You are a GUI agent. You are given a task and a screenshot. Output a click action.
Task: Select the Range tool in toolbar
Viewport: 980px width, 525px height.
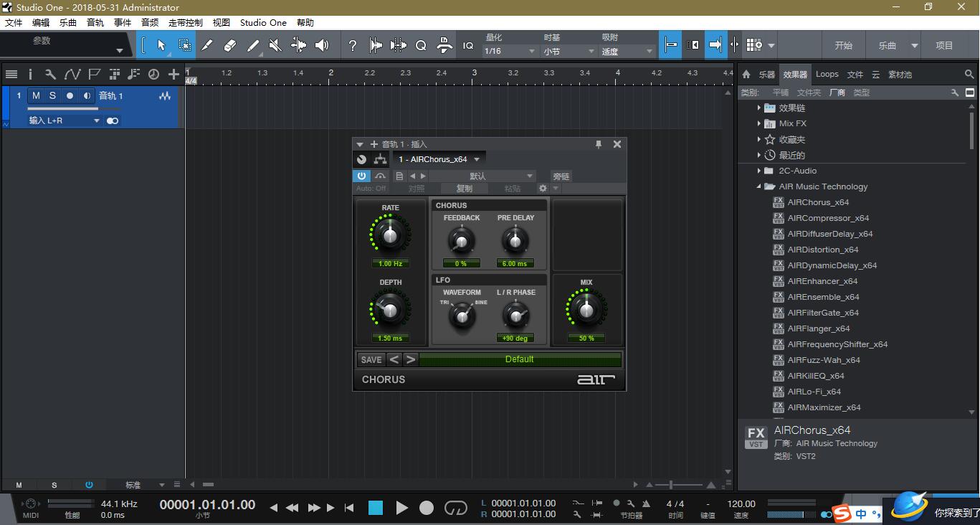pyautogui.click(x=184, y=45)
